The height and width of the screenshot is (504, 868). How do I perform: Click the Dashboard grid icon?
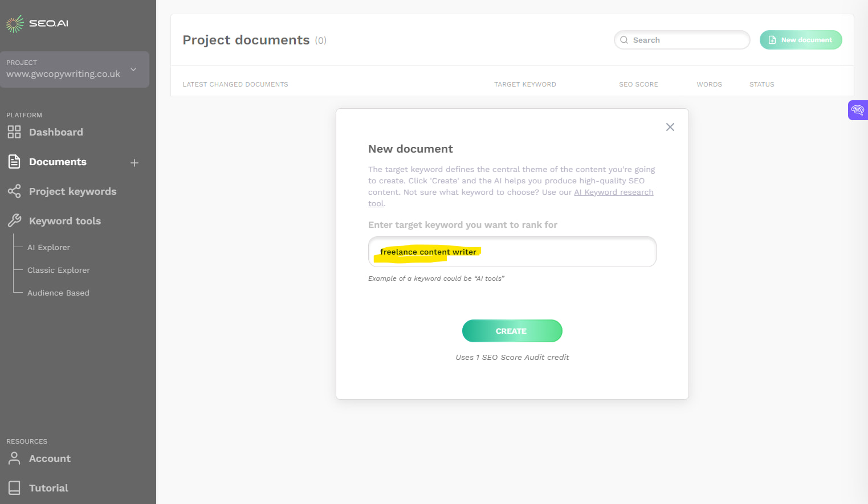(14, 132)
